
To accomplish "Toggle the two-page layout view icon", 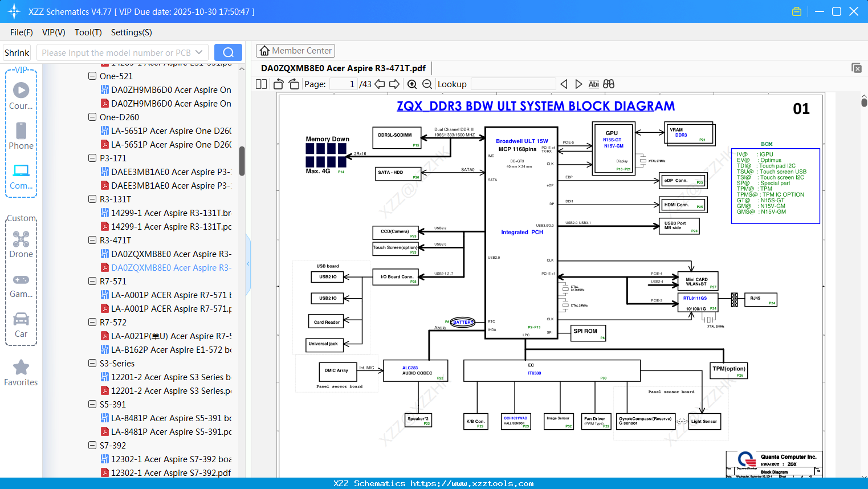I will click(262, 84).
